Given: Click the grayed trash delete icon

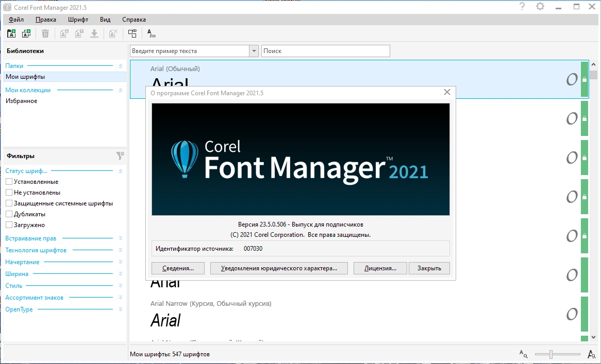Looking at the screenshot, I should click(x=45, y=33).
